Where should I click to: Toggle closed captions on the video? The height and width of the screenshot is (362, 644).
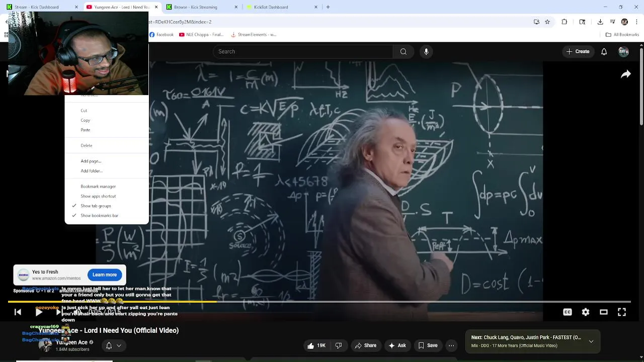click(x=568, y=312)
